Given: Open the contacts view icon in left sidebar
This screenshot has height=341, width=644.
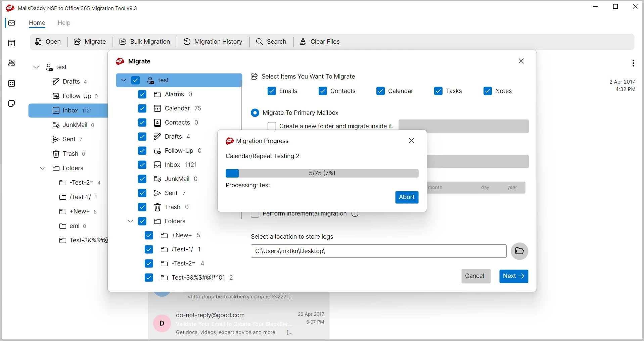Looking at the screenshot, I should tap(12, 63).
